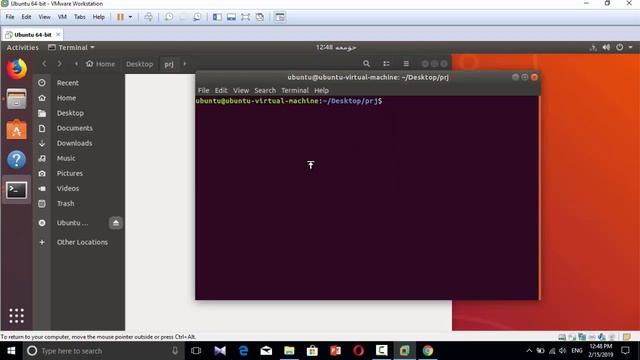Open terminal File menu
This screenshot has width=640, height=360.
(x=203, y=91)
